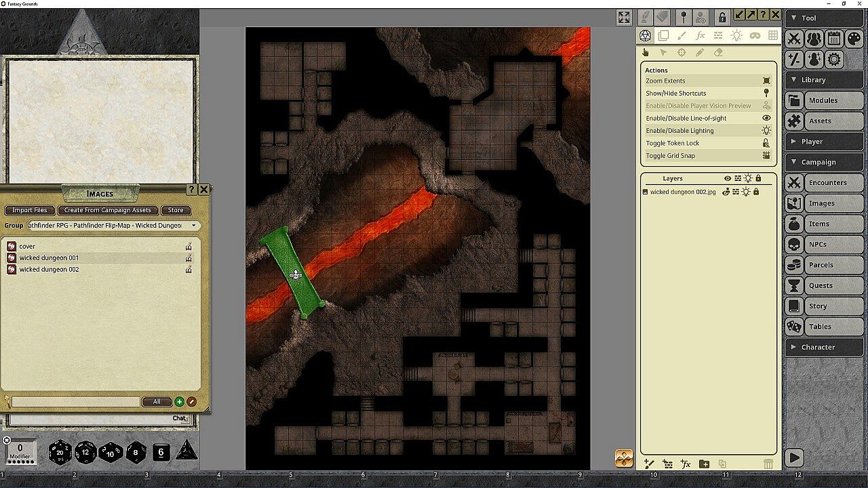The image size is (868, 488).
Task: Open Parcels from the Campaign list
Action: [824, 265]
